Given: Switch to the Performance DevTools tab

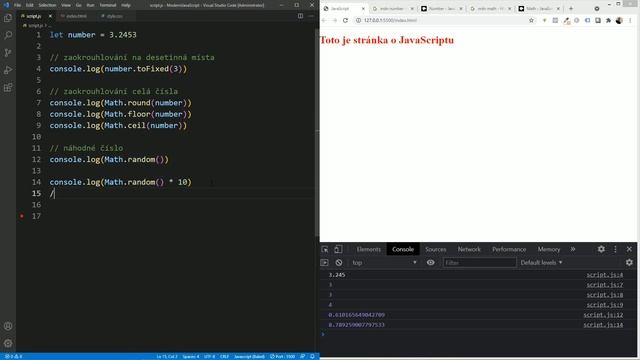Looking at the screenshot, I should tap(509, 249).
